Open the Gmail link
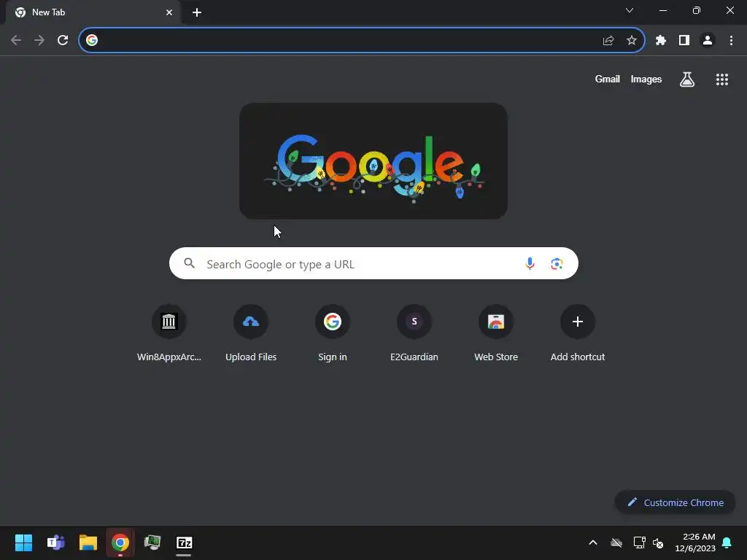The width and height of the screenshot is (747, 560). pyautogui.click(x=608, y=79)
